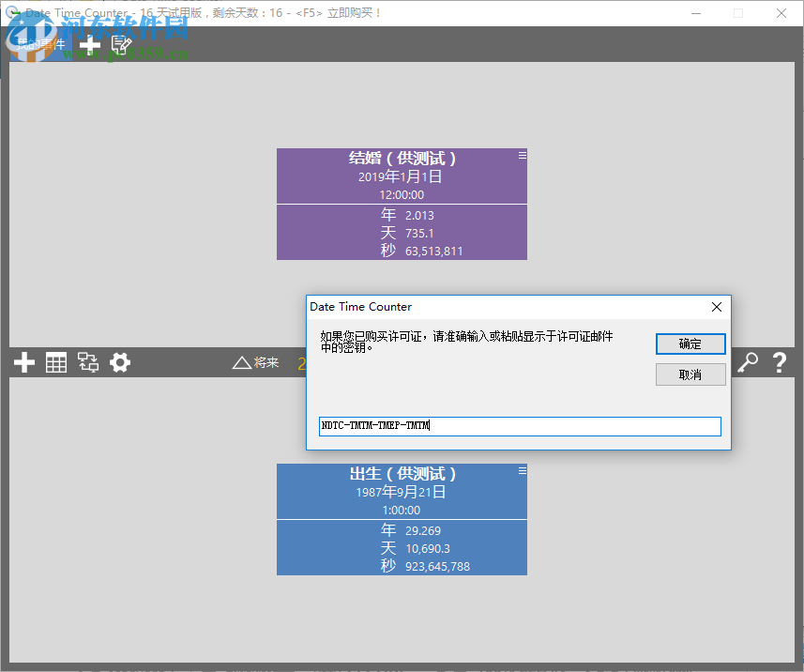804x672 pixels.
Task: Toggle the 将来 triangle filter
Action: [255, 362]
